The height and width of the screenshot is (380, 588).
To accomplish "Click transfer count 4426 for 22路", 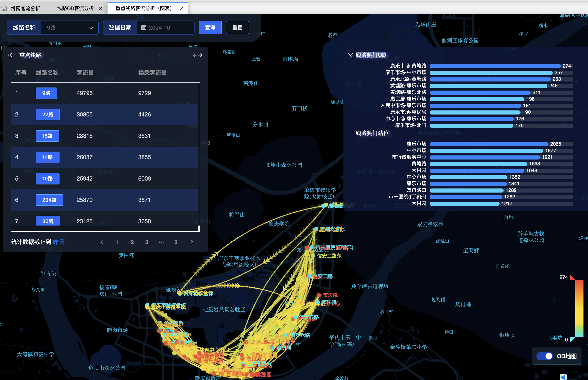I will point(144,114).
